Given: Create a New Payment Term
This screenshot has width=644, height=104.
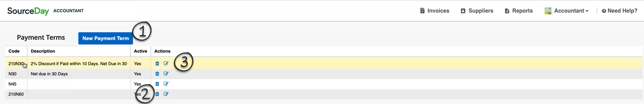Looking at the screenshot, I should [x=106, y=38].
